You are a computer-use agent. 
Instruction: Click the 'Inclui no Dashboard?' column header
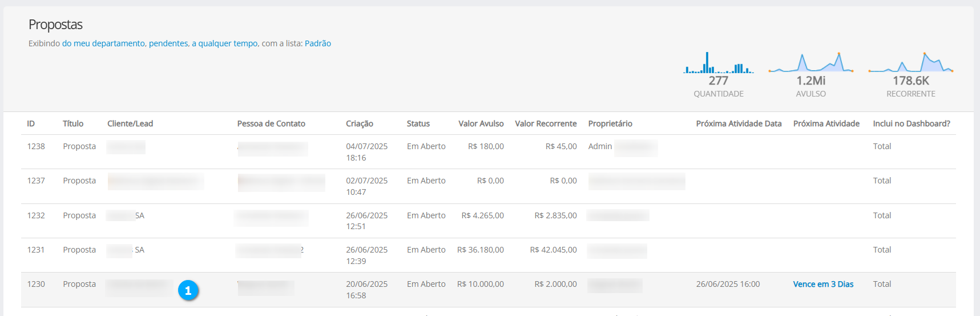click(912, 123)
